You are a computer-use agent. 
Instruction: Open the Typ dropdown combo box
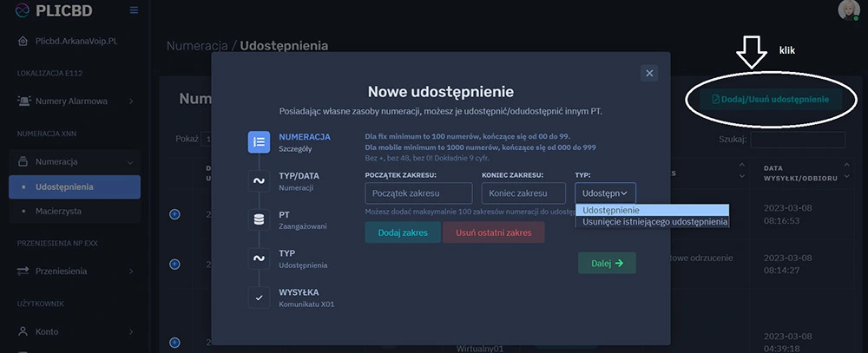605,193
